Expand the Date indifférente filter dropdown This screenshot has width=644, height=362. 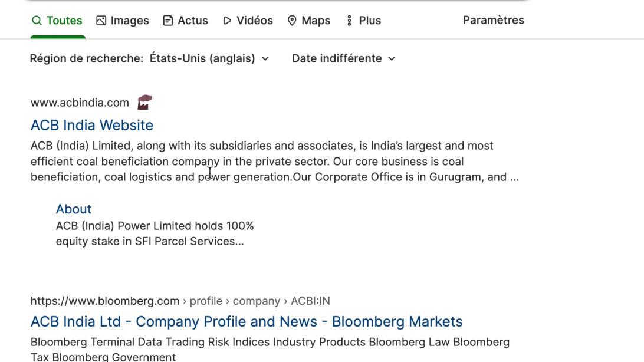(343, 58)
